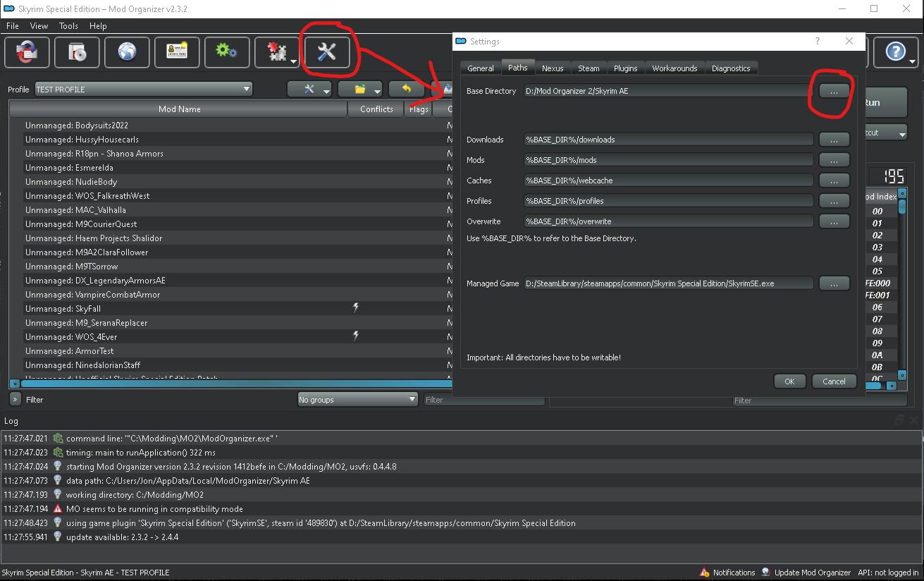This screenshot has height=581, width=924.
Task: Click the blue question mark Help icon
Action: click(x=894, y=52)
